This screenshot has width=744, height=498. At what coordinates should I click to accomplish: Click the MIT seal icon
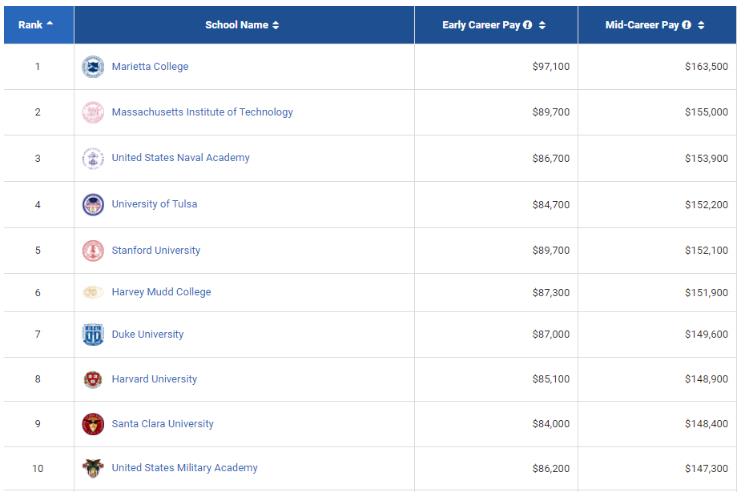point(93,112)
